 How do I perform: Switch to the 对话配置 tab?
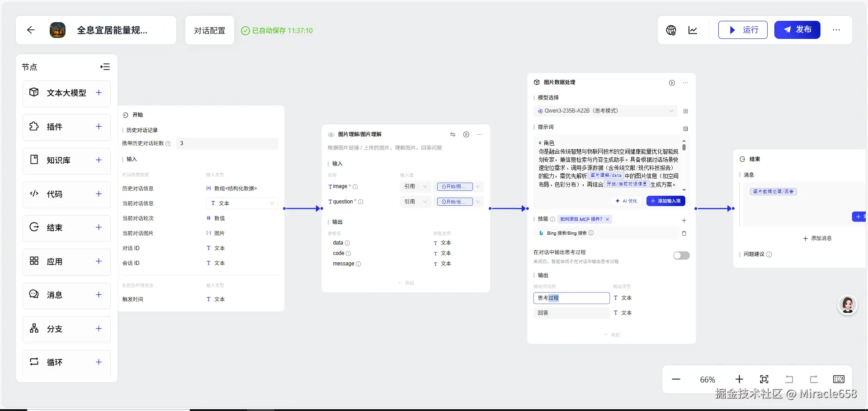(x=209, y=30)
